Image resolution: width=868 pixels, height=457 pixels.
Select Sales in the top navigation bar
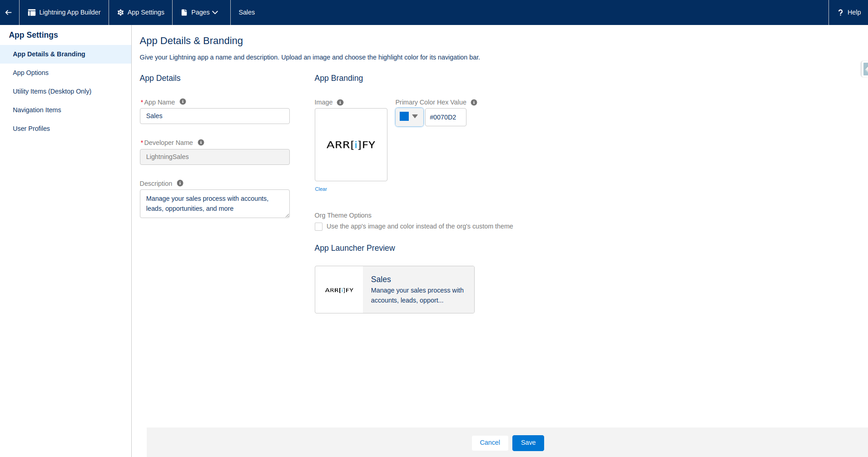(x=247, y=12)
